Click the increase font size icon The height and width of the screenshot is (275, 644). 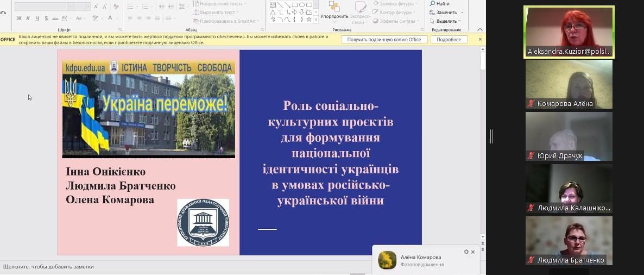point(96,7)
